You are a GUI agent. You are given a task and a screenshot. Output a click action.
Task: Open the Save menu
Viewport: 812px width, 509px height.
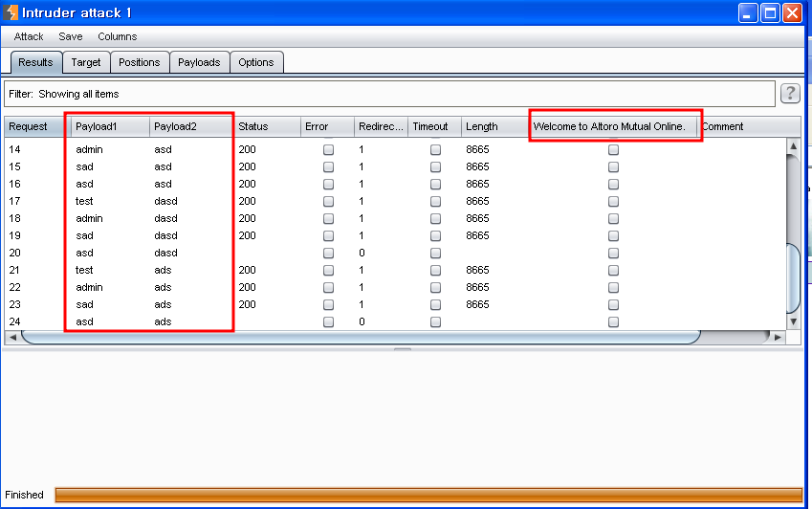[71, 36]
